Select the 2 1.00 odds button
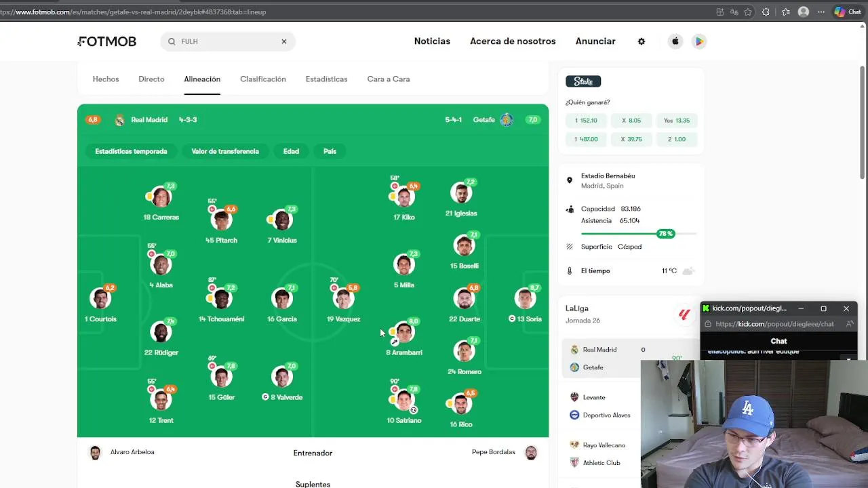868x488 pixels. click(677, 139)
